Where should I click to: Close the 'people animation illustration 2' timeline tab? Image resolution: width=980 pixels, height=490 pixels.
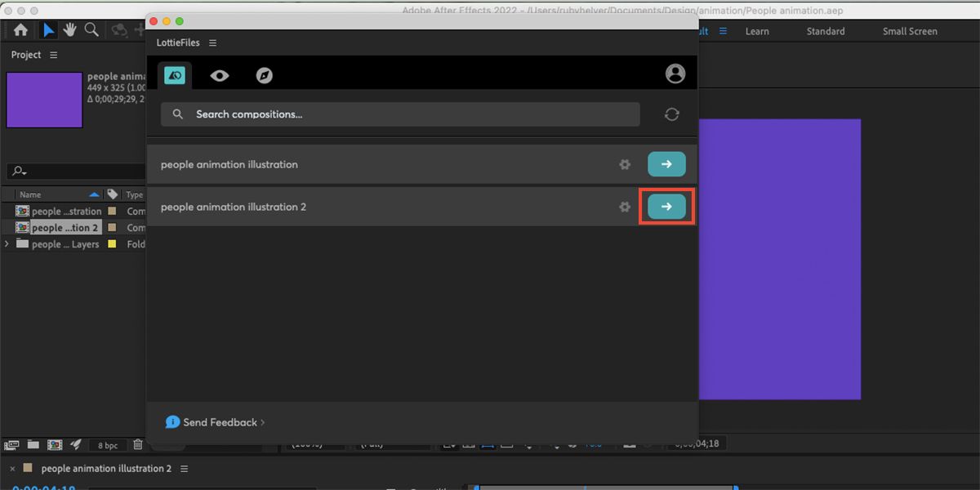click(x=12, y=469)
